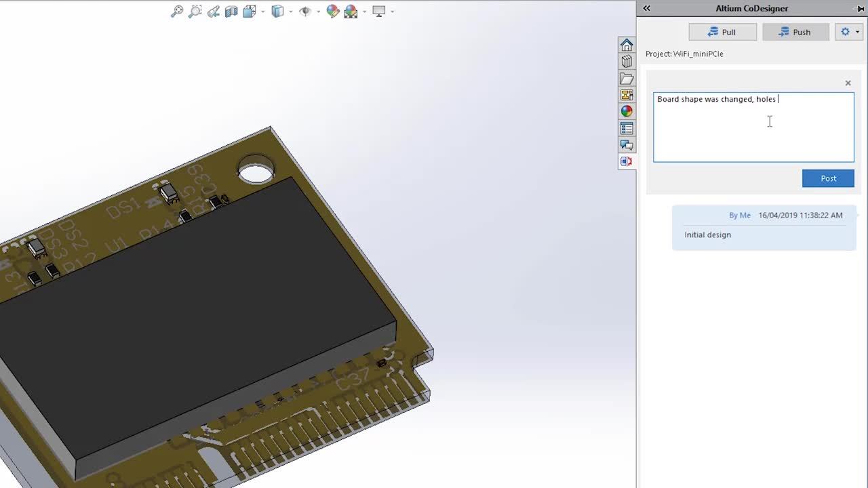Click the Previous View icon
Screen dimensions: 868x488
click(x=214, y=12)
